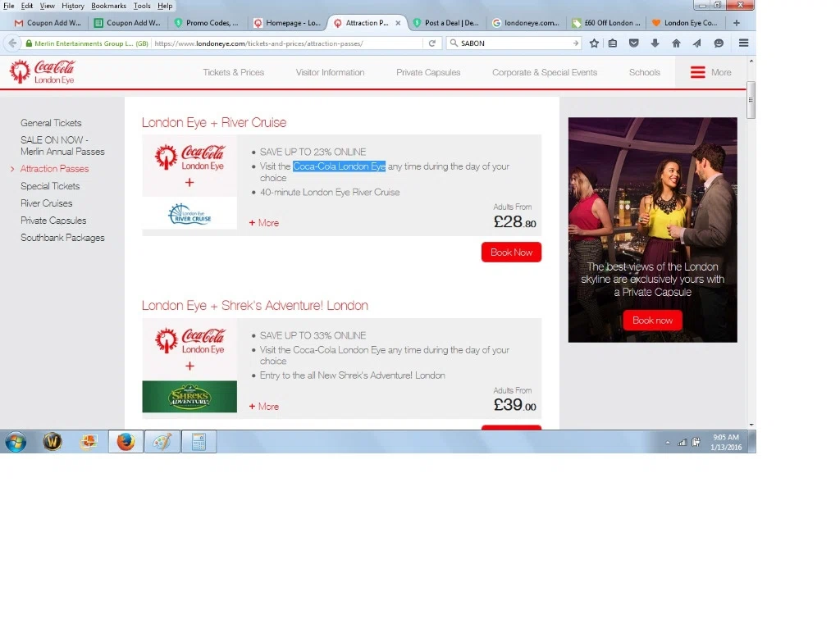This screenshot has height=628, width=840.
Task: Click the scrollbar down arrow
Action: (751, 425)
